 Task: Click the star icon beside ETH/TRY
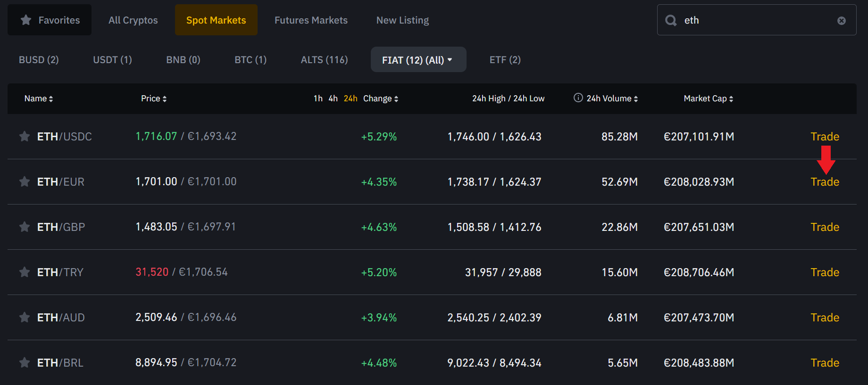click(x=25, y=272)
